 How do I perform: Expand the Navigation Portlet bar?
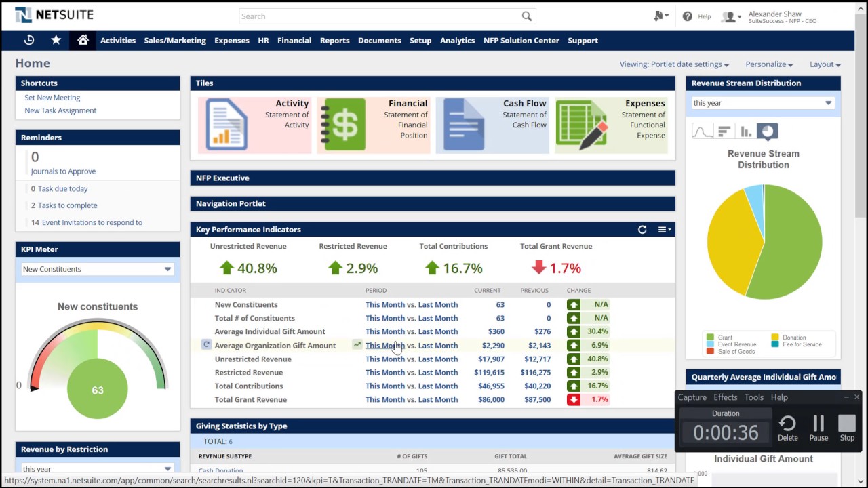point(433,203)
